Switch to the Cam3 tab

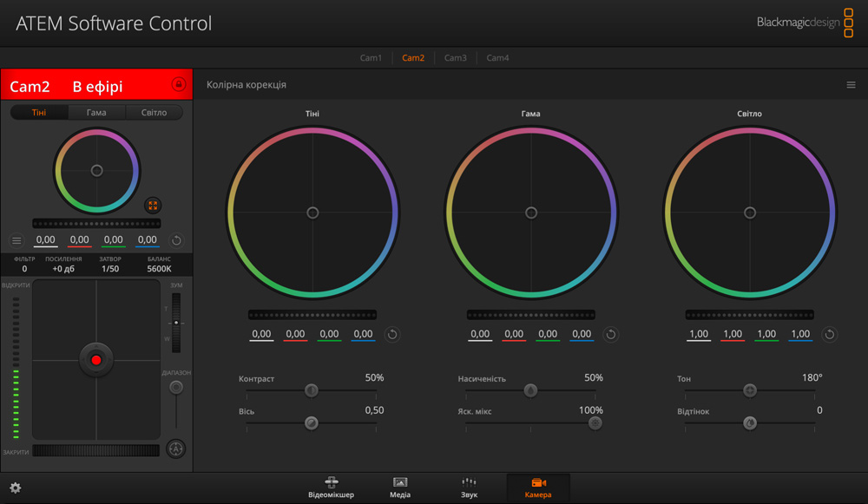[x=456, y=58]
